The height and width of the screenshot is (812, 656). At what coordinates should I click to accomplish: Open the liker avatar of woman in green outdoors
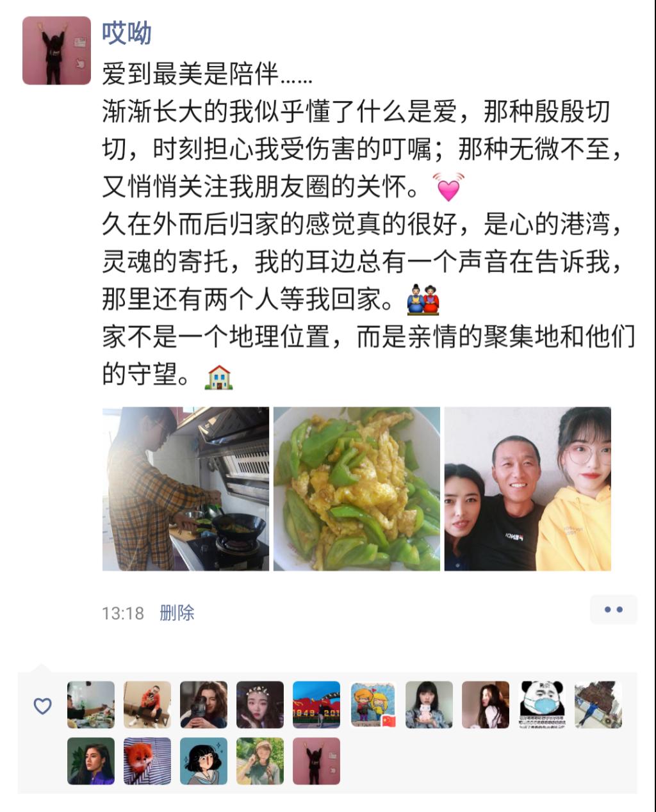260,761
